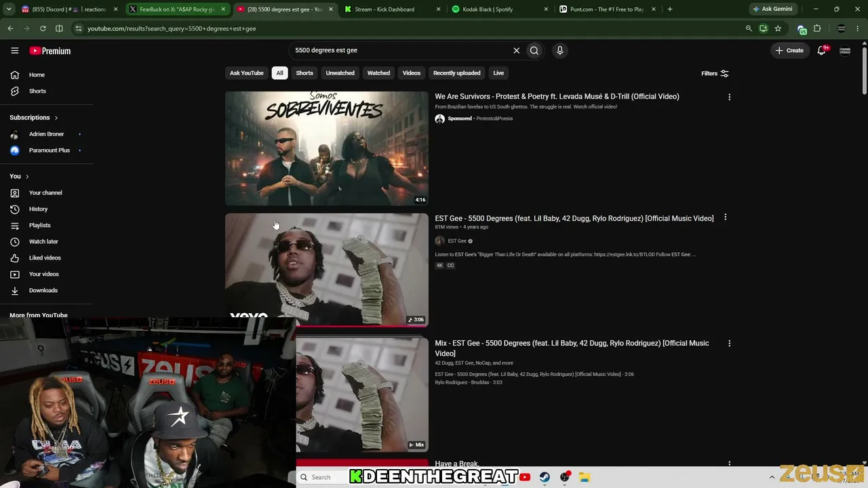View site information icon in address bar
This screenshot has height=488, width=868.
[x=79, y=28]
